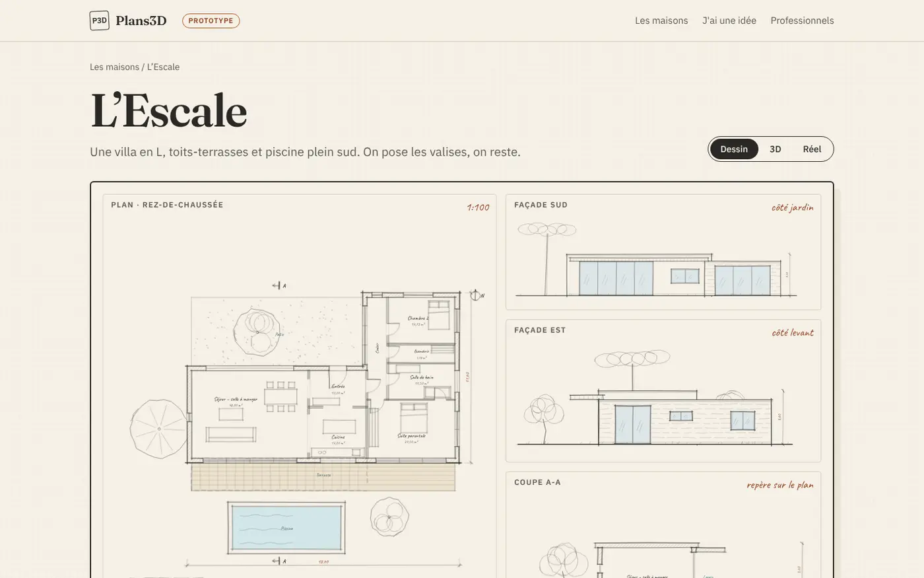
Task: Click the north compass symbol on the plan
Action: [x=476, y=295]
